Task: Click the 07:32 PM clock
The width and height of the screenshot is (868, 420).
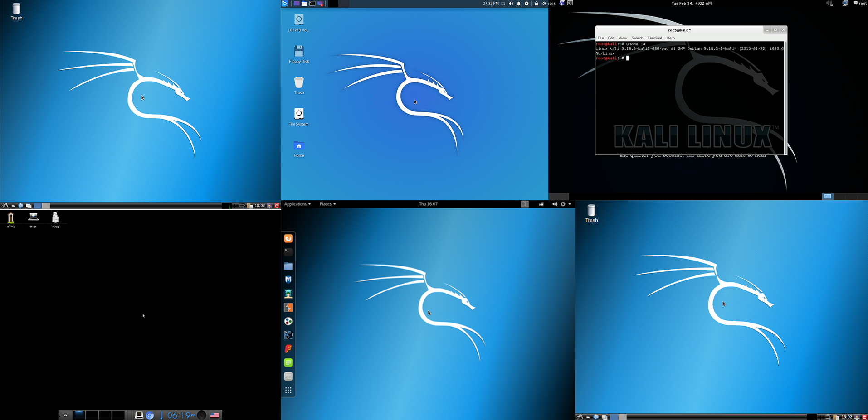Action: click(x=490, y=4)
